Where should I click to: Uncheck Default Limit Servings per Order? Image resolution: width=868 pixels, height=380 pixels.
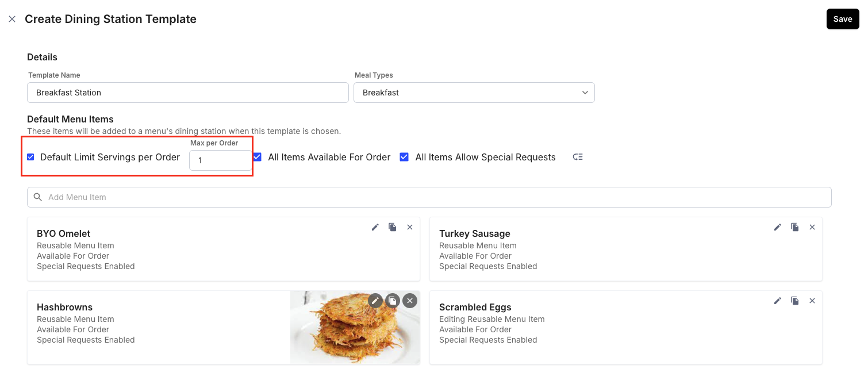(x=30, y=157)
